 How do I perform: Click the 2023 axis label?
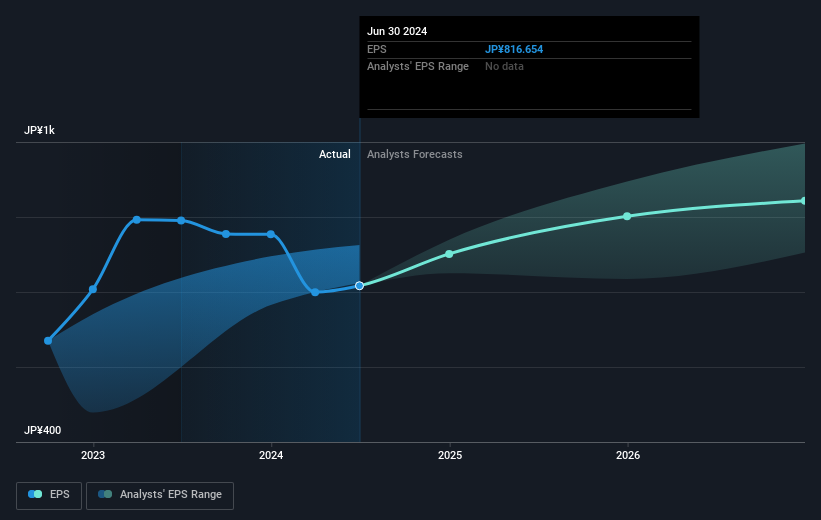click(93, 455)
